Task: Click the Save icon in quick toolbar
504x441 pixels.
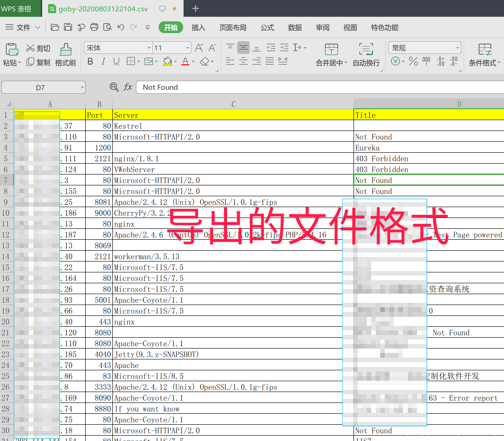Action: tap(68, 27)
